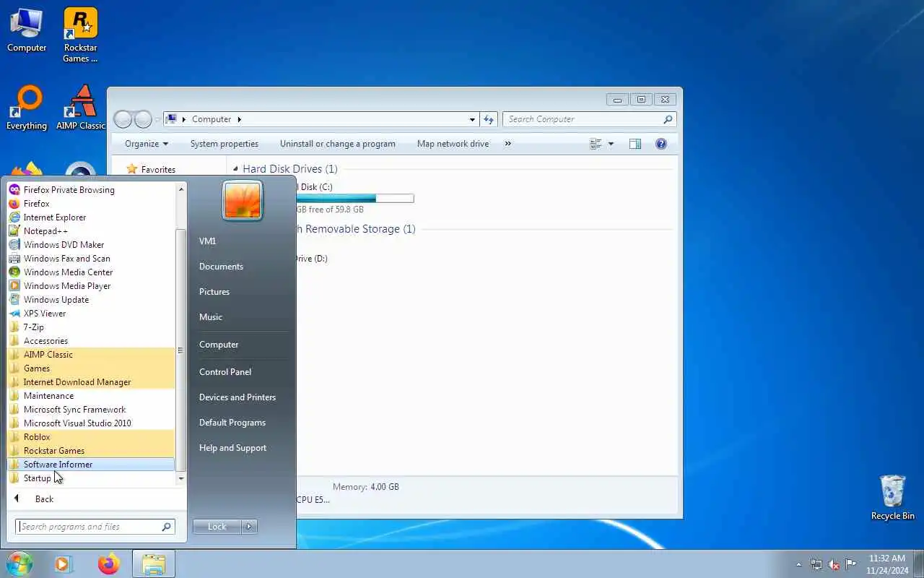The image size is (924, 578).
Task: Open Devices and Printers
Action: tap(237, 397)
